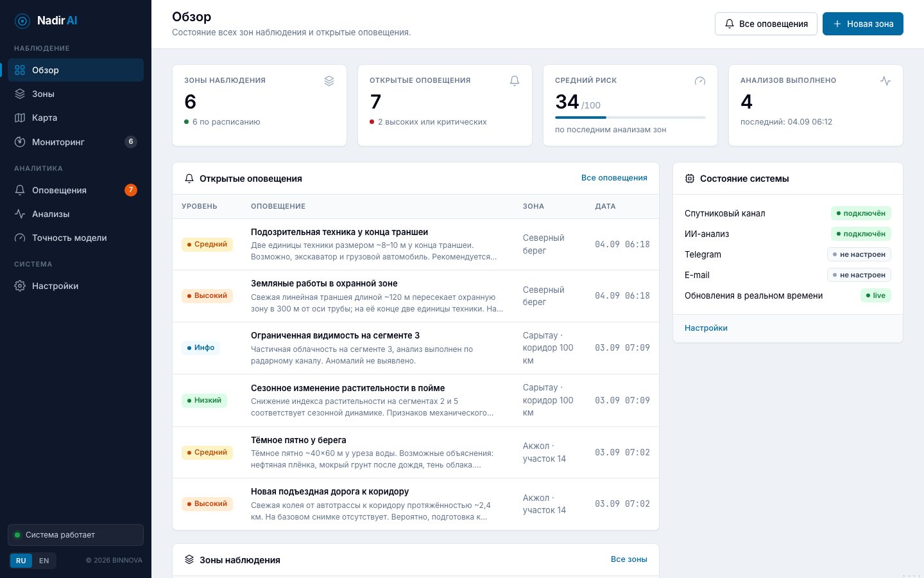Click the gauge icon on Средний риск card
This screenshot has height=578, width=924.
700,81
